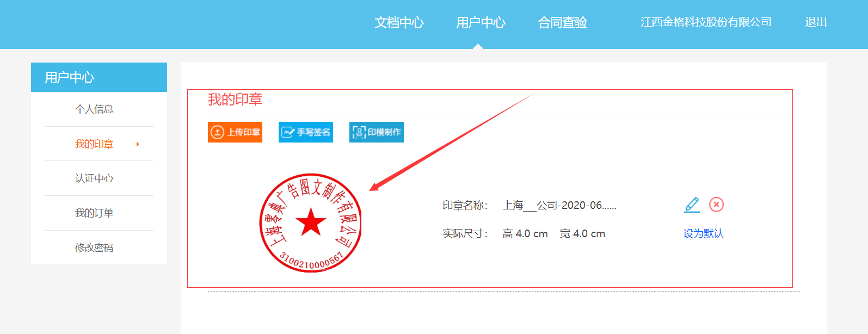This screenshot has width=868, height=334.
Task: Navigate to 我的订单 in the sidebar
Action: coord(94,213)
